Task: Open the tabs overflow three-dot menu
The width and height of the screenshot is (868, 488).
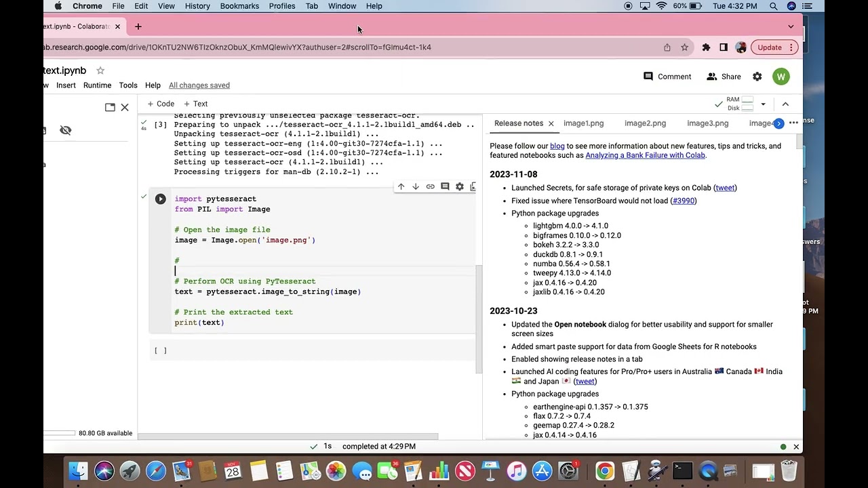Action: [793, 123]
